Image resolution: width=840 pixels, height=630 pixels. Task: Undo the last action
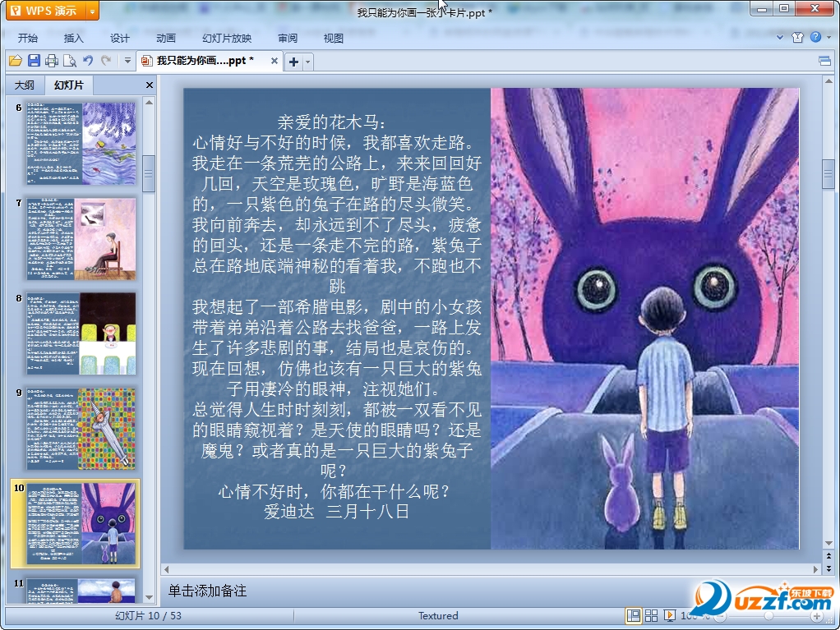[88, 61]
